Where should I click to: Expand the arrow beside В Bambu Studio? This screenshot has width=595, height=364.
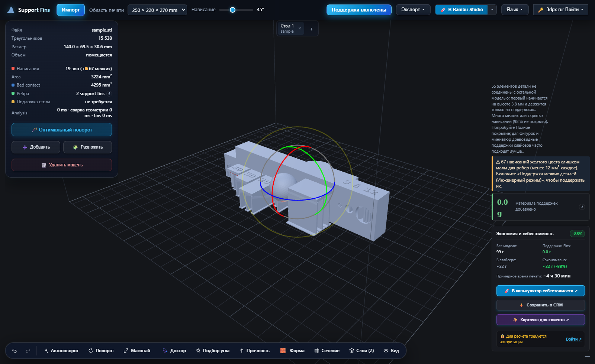(492, 10)
